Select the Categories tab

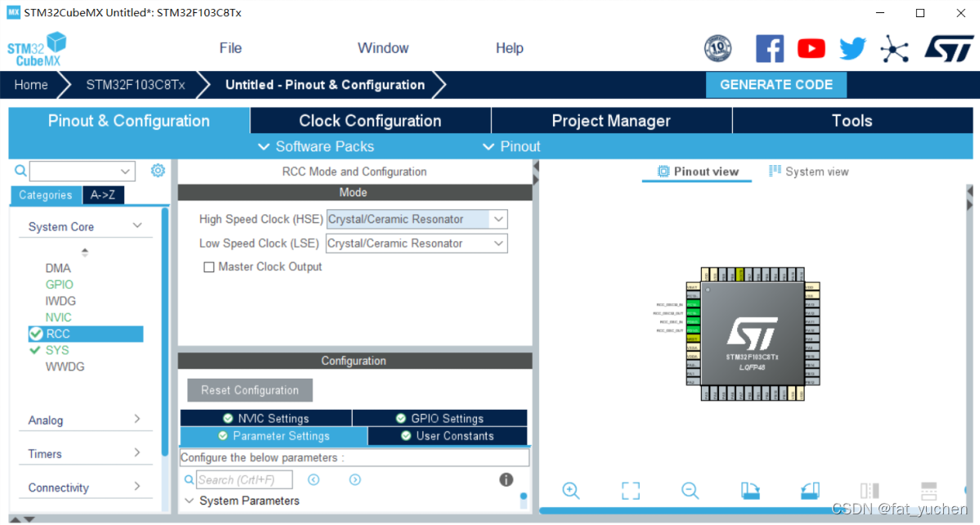tap(46, 195)
